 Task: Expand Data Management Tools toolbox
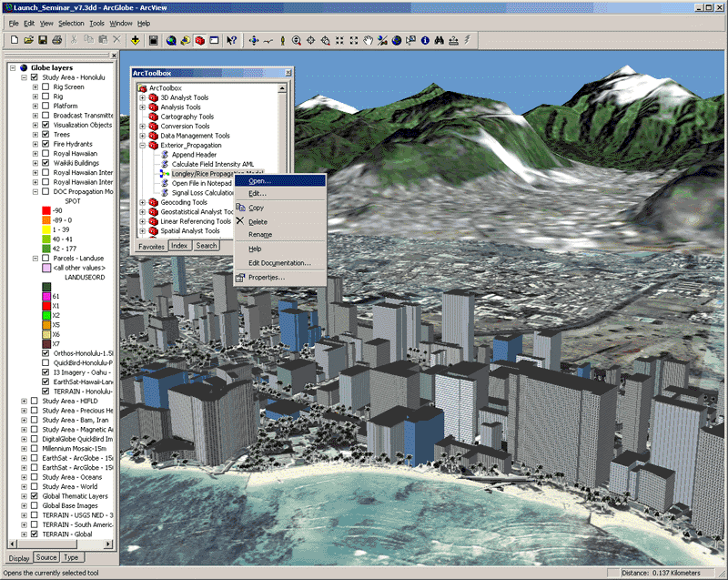[143, 136]
